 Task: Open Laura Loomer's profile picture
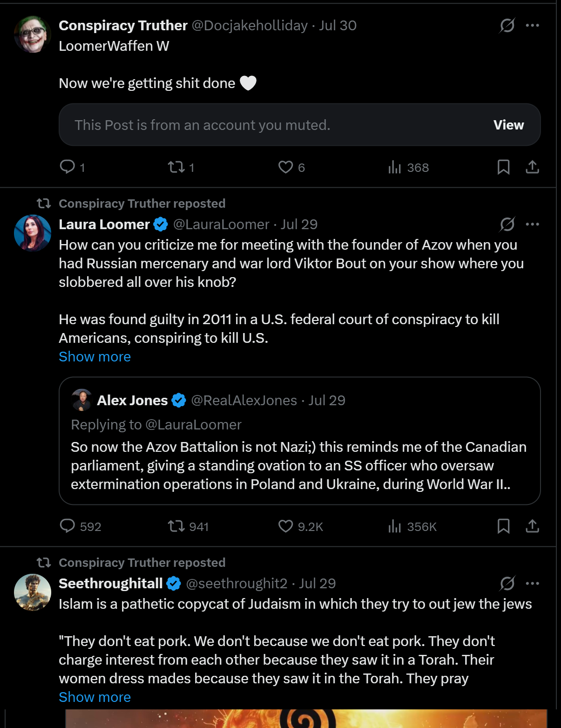tap(33, 233)
